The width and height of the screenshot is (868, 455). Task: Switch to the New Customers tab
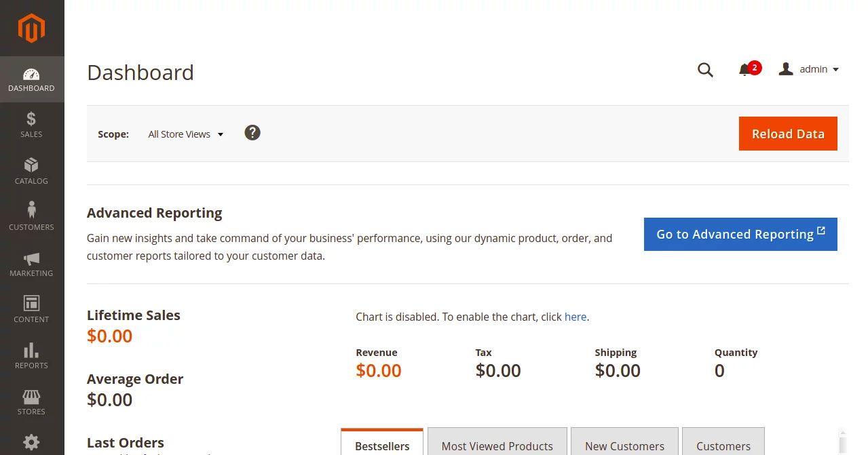[x=624, y=446]
